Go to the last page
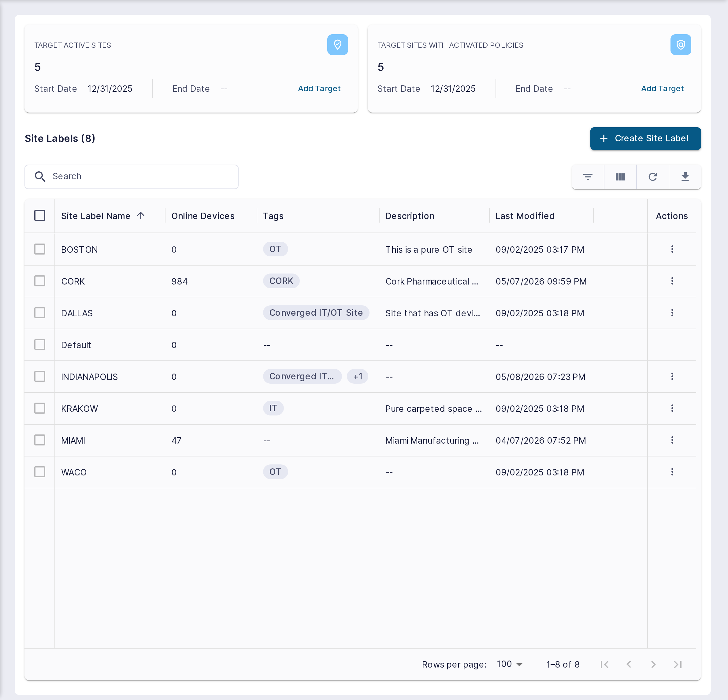Image resolution: width=728 pixels, height=700 pixels. coord(678,664)
